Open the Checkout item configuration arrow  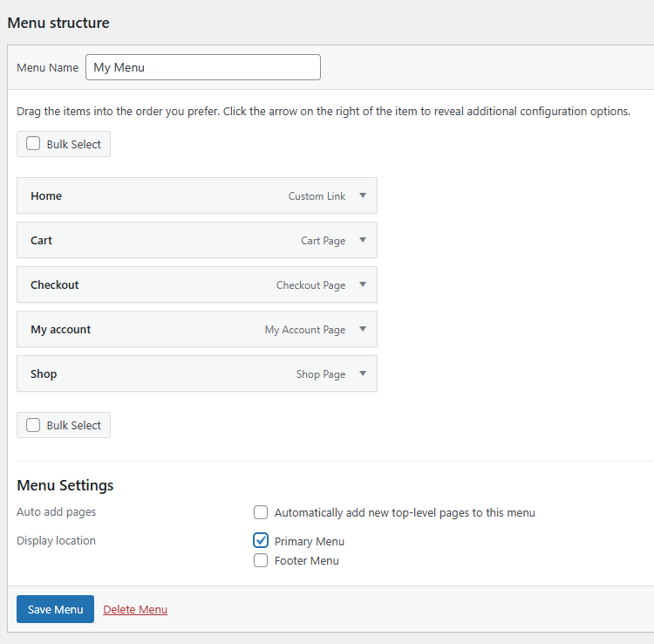363,285
